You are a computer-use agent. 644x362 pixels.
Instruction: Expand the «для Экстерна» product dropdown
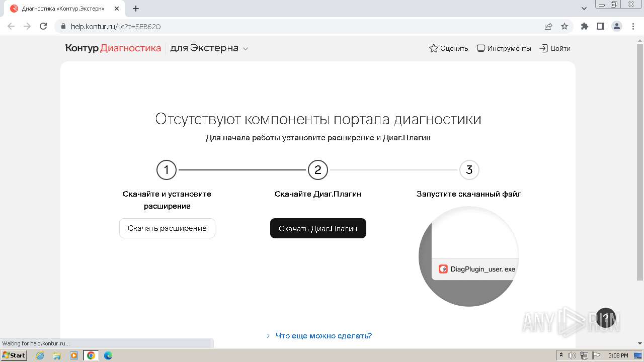pos(209,48)
